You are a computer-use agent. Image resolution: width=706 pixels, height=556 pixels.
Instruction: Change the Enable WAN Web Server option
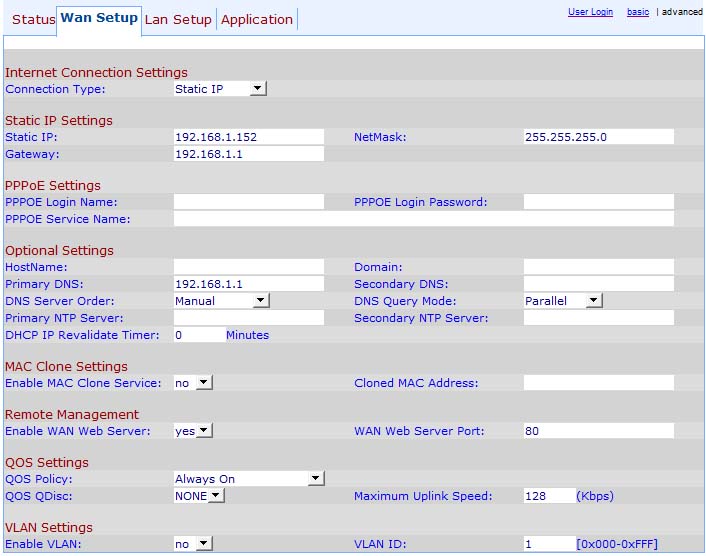click(x=193, y=431)
